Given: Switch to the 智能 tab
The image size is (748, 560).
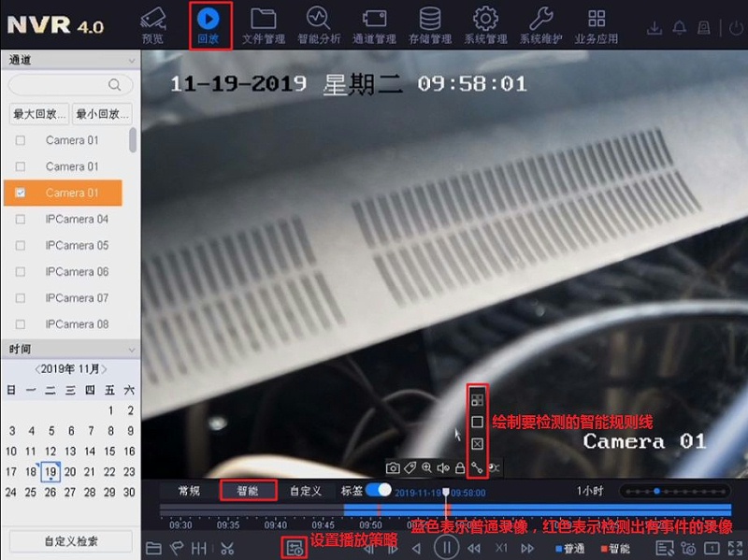Looking at the screenshot, I should [248, 490].
